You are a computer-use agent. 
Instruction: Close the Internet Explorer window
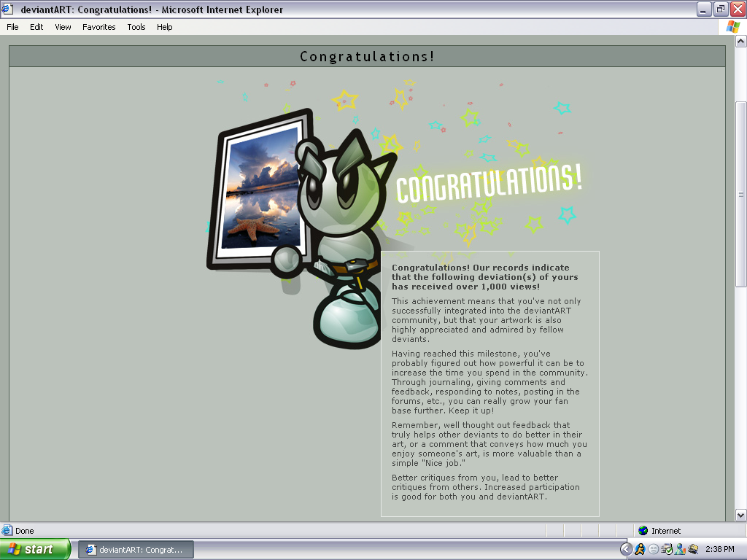coord(738,9)
